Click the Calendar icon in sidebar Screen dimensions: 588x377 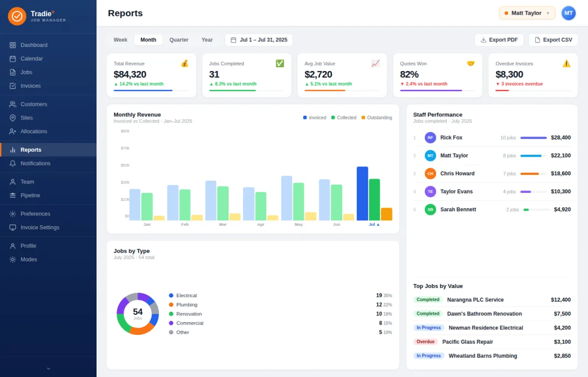tap(13, 59)
